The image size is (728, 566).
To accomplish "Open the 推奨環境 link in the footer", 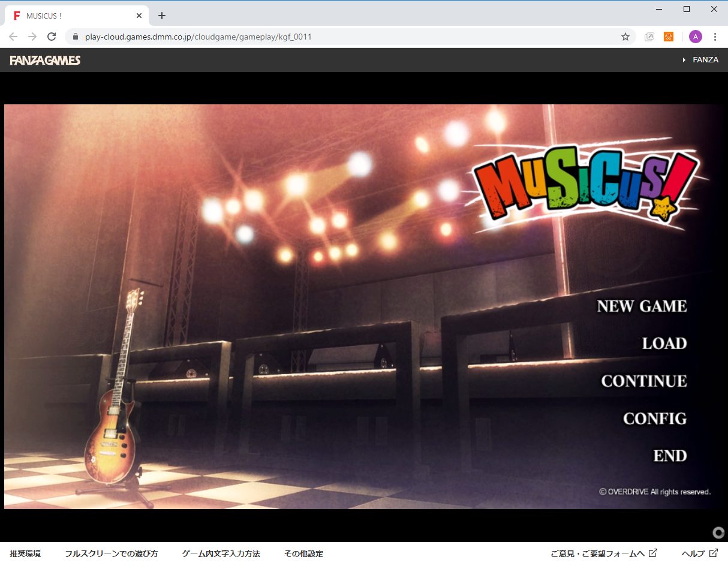I will pyautogui.click(x=25, y=553).
